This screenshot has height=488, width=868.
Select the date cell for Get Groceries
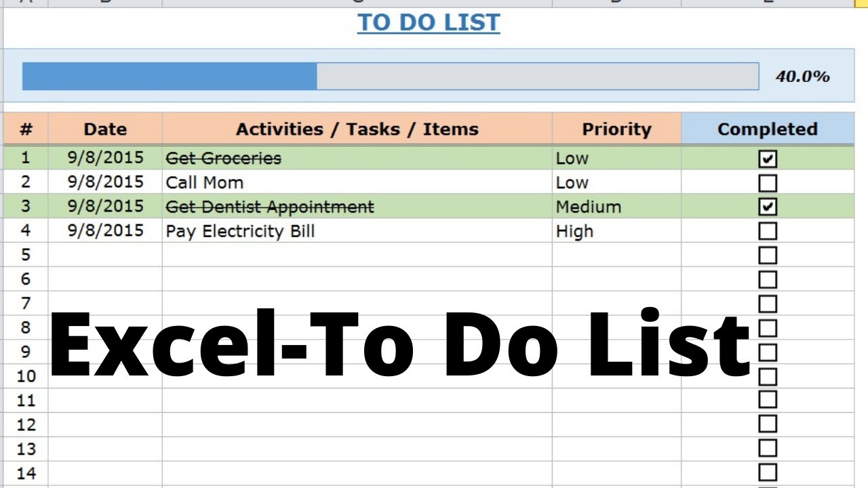click(x=105, y=158)
